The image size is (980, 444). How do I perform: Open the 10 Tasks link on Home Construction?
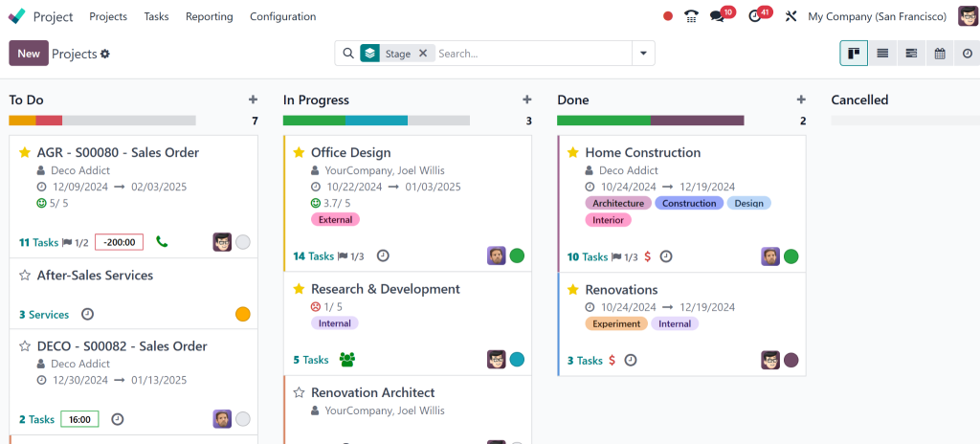(588, 256)
